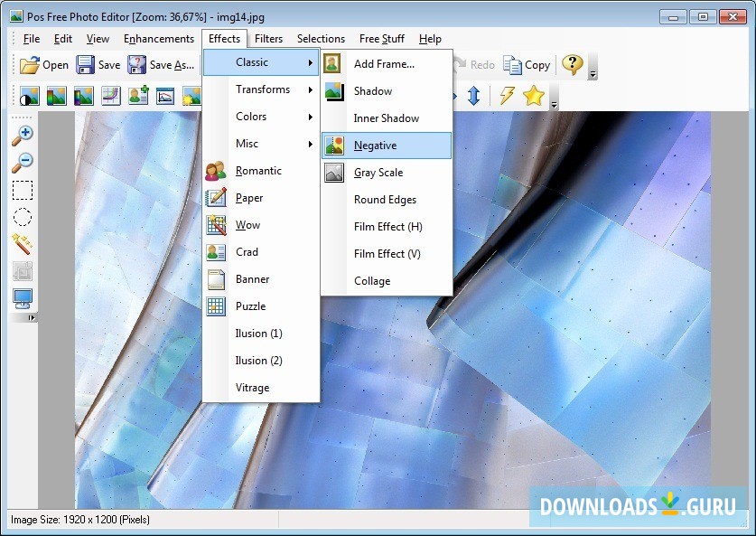This screenshot has width=756, height=536.
Task: Click the blue monitor screen tool icon
Action: coord(23,298)
